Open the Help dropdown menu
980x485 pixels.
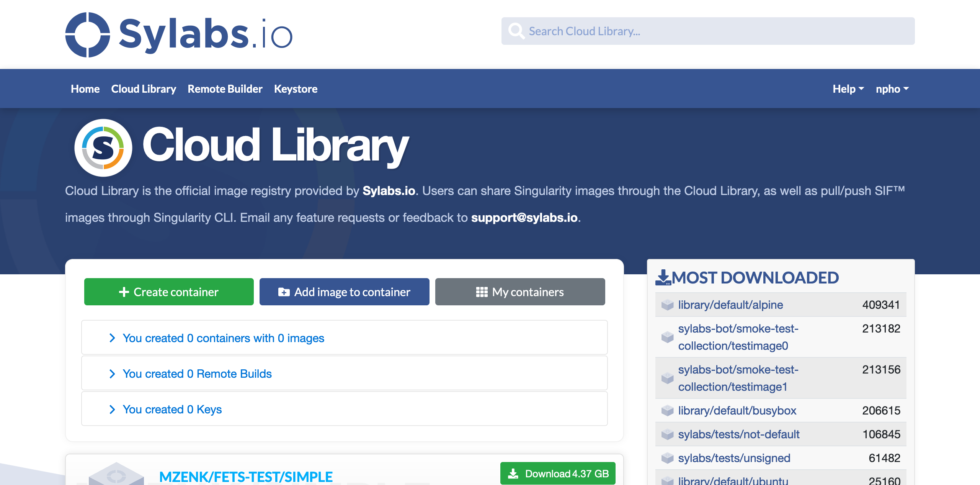point(848,89)
